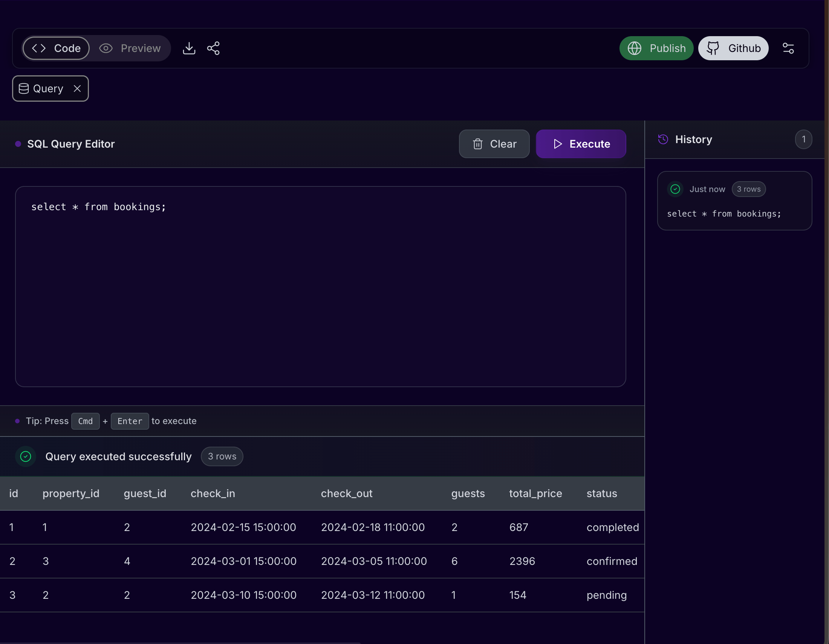Viewport: 829px width, 644px height.
Task: Click the '3 rows' badge in history
Action: point(748,189)
